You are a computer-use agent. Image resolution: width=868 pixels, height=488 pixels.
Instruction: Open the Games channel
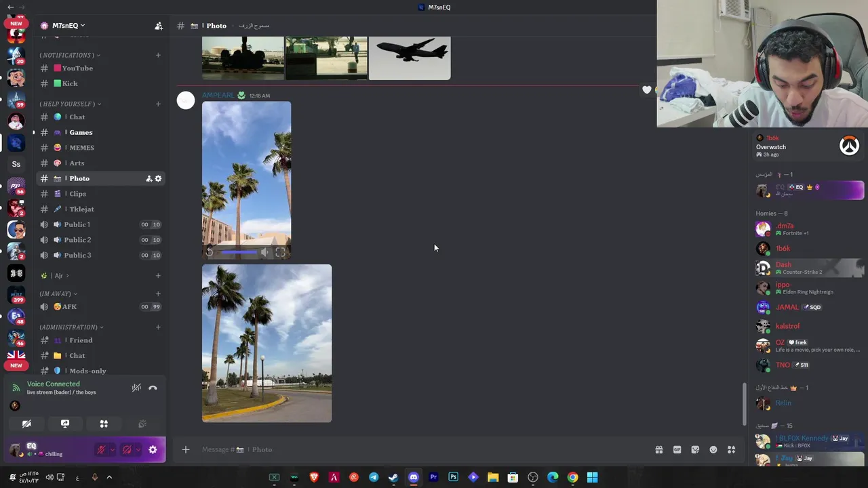pyautogui.click(x=100, y=132)
